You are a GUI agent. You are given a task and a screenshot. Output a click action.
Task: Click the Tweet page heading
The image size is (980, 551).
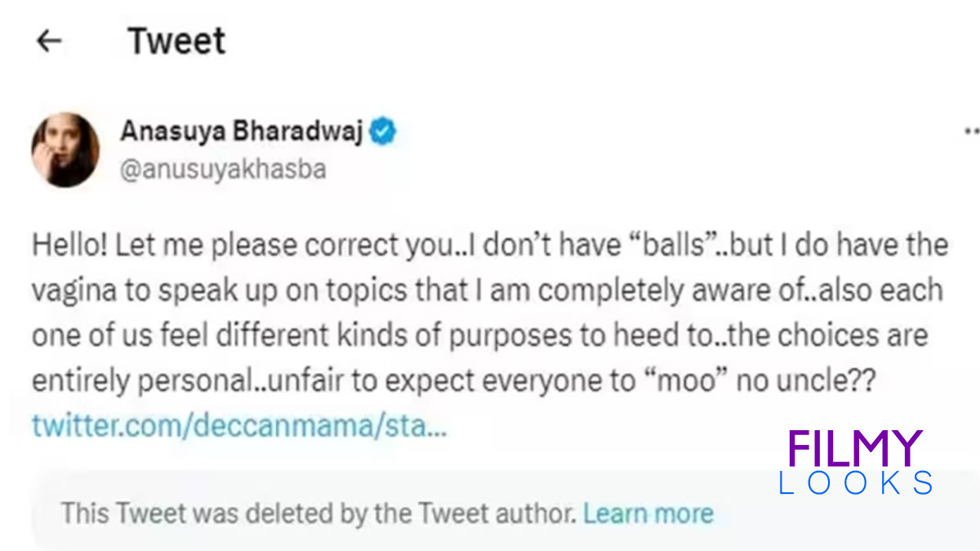(x=176, y=42)
